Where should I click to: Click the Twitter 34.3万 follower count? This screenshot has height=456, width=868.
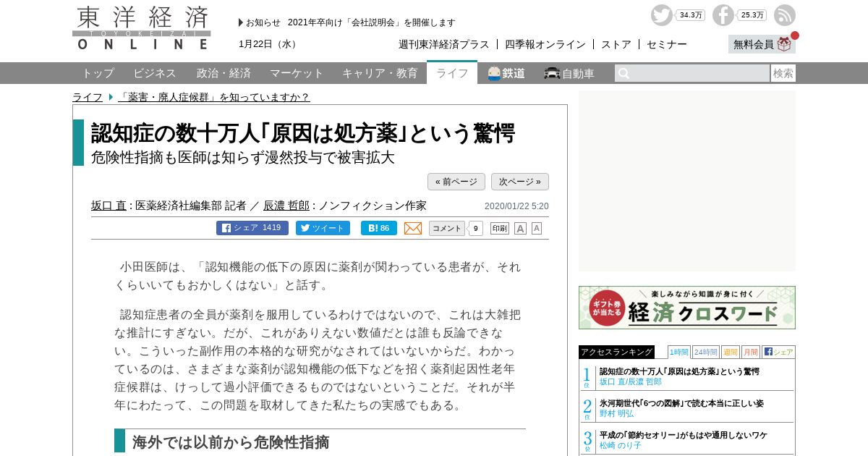click(690, 15)
